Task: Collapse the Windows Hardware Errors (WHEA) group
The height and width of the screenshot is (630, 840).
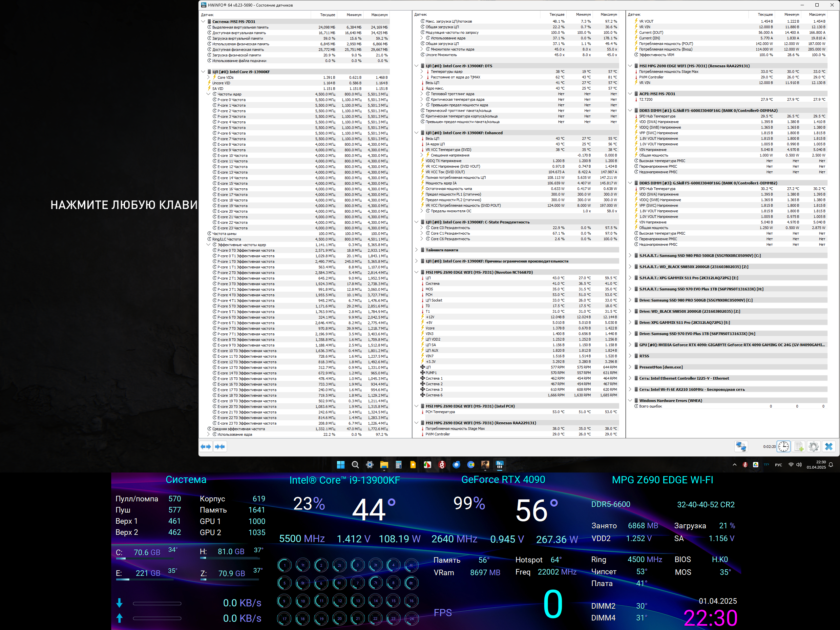Action: (x=630, y=400)
